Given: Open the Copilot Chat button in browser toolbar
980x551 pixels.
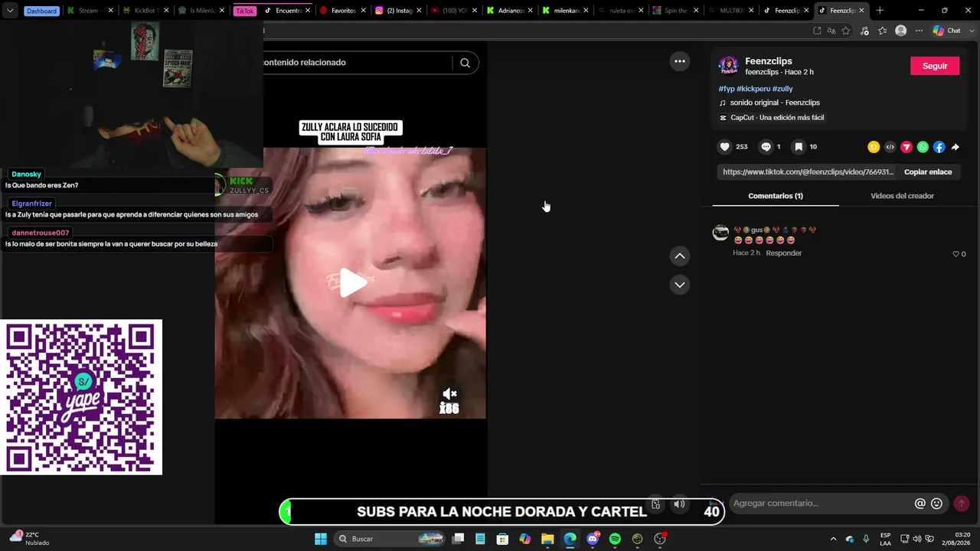Looking at the screenshot, I should pyautogui.click(x=947, y=31).
